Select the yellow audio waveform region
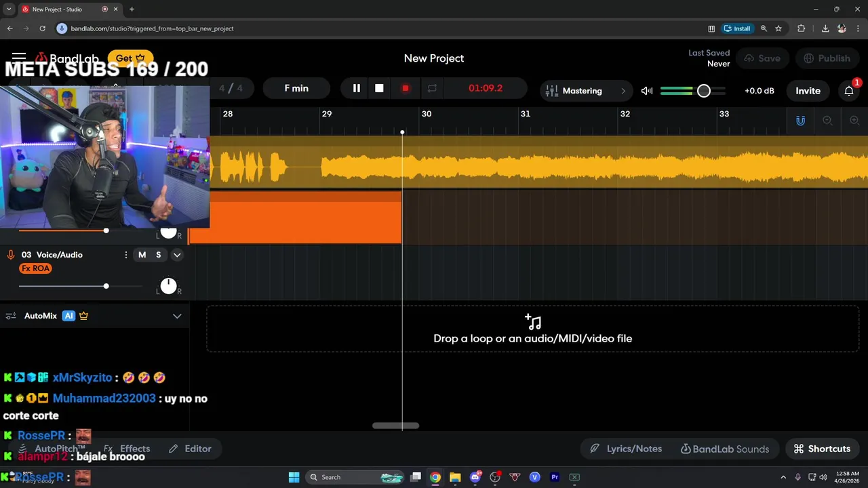The height and width of the screenshot is (488, 868). pos(538,163)
